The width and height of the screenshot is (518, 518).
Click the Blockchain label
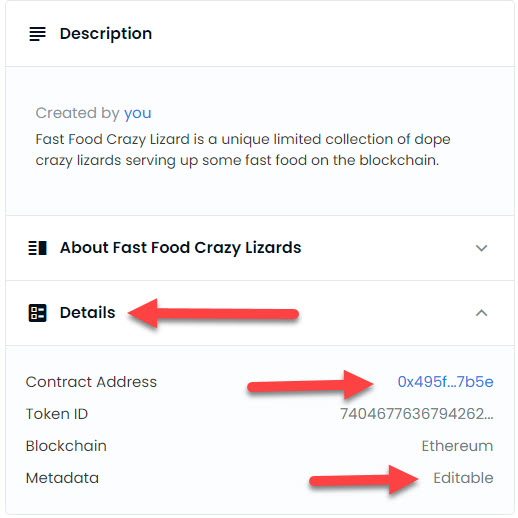tap(66, 446)
